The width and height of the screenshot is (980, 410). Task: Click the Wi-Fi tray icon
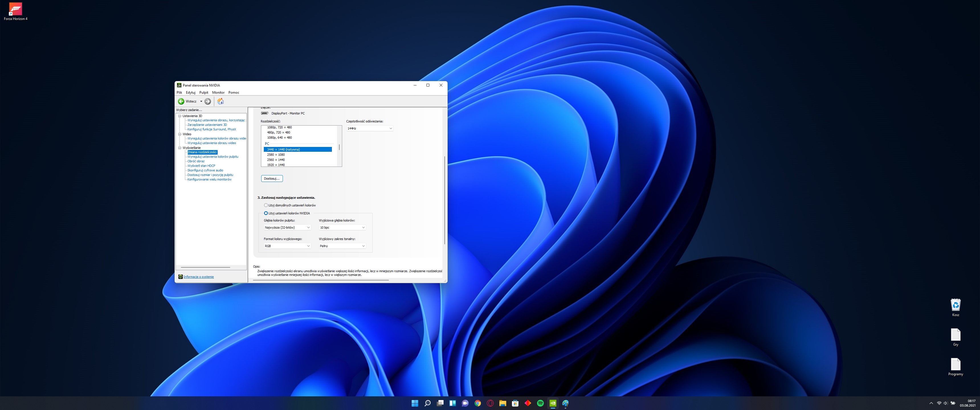939,403
